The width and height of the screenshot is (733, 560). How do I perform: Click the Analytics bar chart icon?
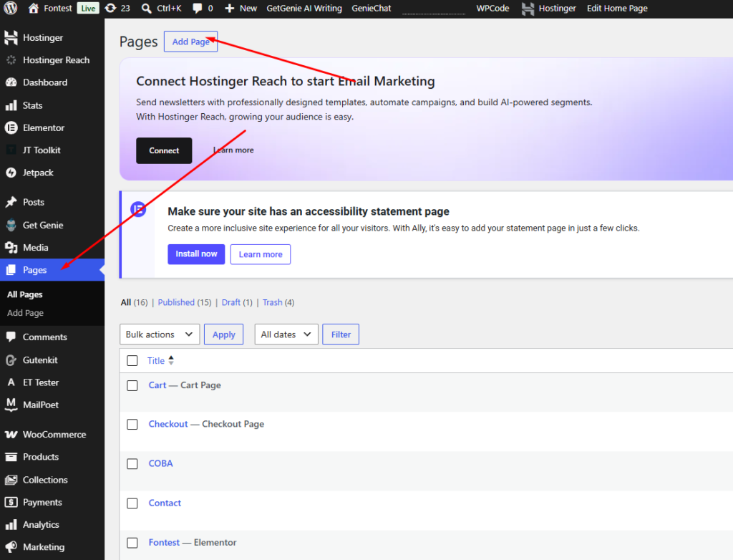pyautogui.click(x=11, y=524)
